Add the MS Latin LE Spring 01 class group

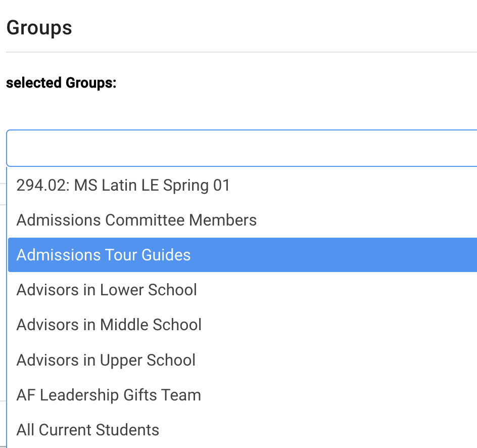click(123, 186)
